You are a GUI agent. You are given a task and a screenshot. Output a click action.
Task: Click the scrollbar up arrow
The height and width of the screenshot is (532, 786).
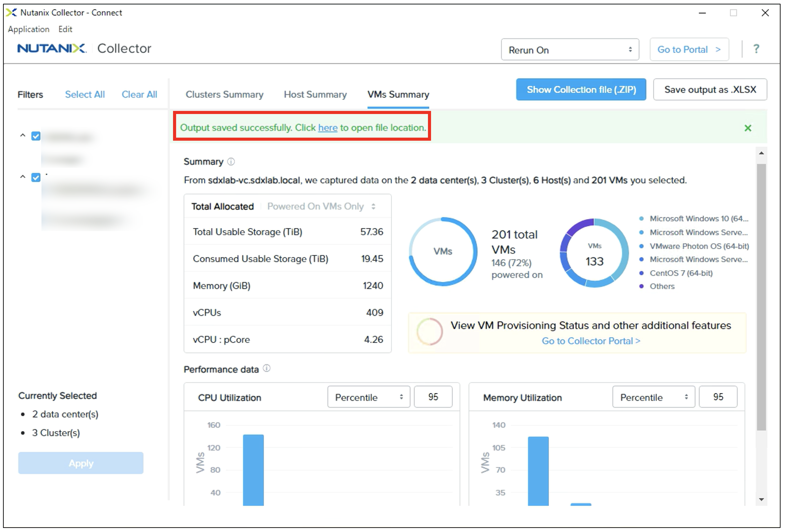pos(761,153)
